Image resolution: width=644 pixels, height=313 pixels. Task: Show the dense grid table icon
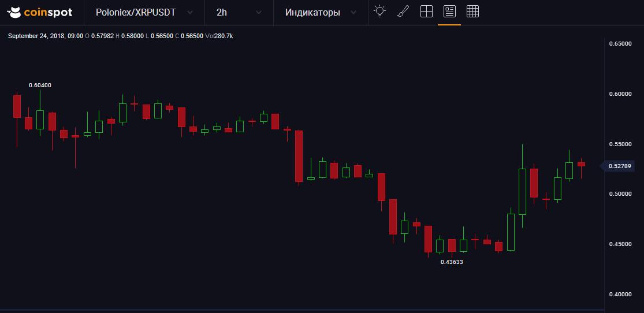472,12
